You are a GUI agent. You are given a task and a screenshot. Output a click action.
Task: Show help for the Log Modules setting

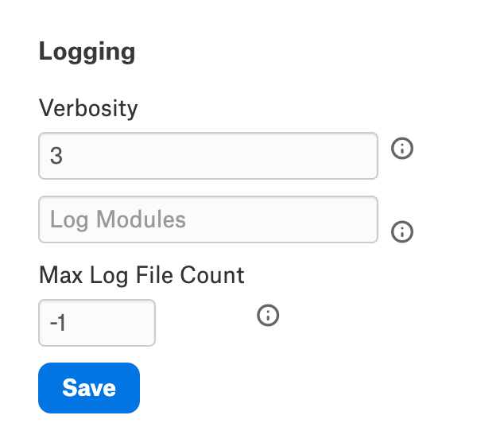click(401, 231)
